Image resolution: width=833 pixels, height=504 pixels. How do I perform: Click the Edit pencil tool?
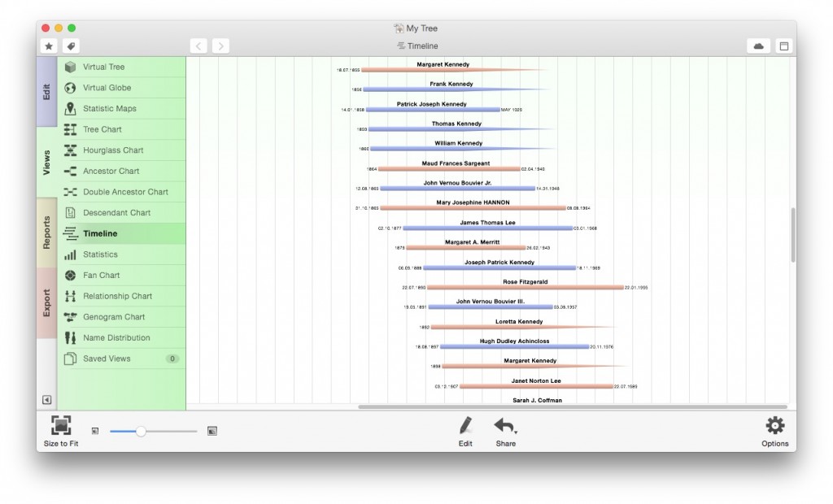[x=465, y=425]
